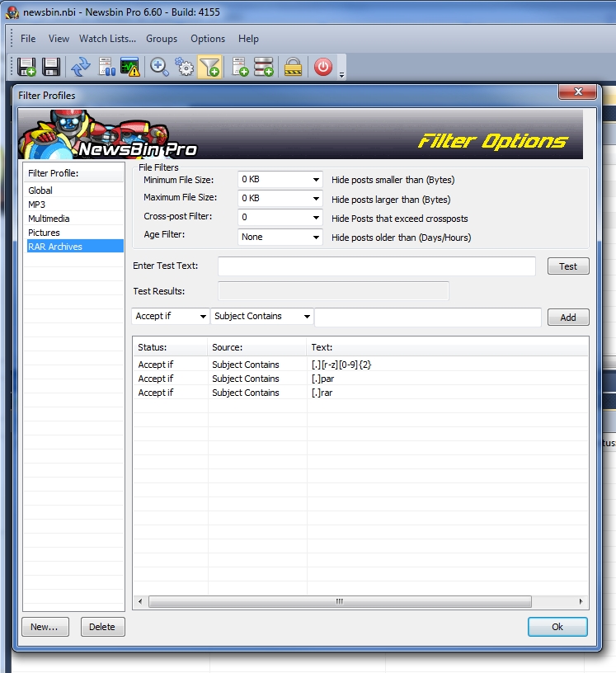Expand the Minimum File Size dropdown
616x673 pixels.
[316, 180]
